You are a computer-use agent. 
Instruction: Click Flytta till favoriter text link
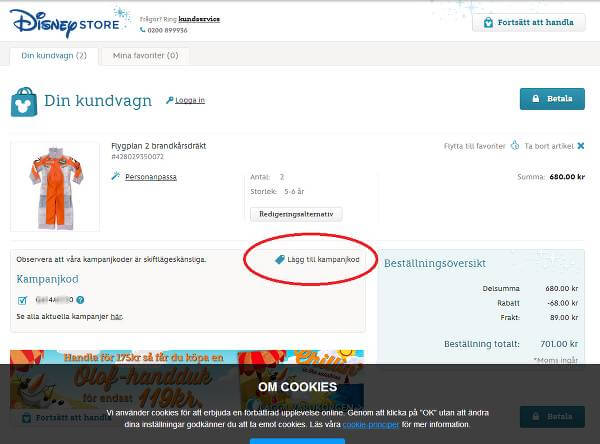click(474, 146)
